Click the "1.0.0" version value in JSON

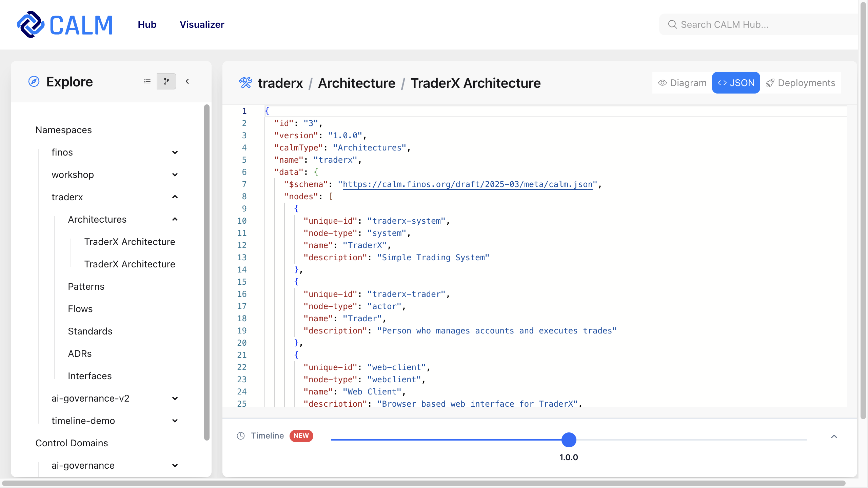[x=345, y=136]
